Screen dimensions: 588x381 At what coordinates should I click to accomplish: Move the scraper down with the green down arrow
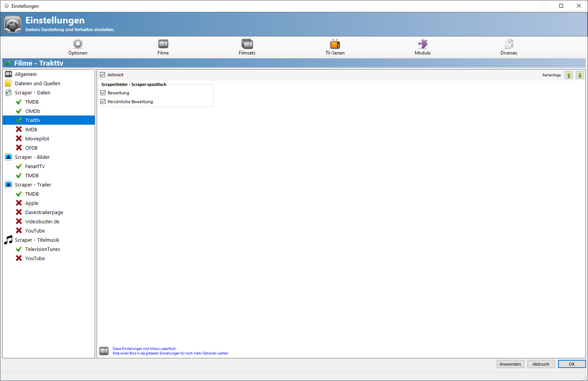[580, 75]
